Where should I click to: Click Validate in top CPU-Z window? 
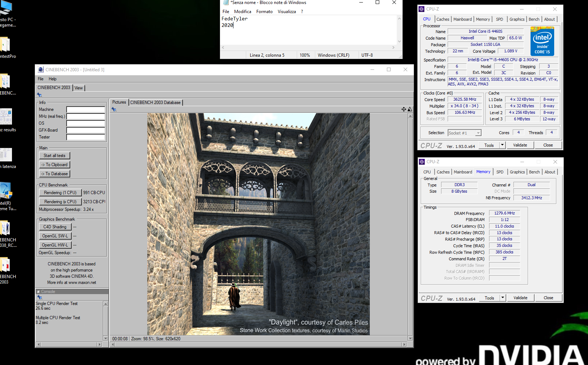[520, 145]
